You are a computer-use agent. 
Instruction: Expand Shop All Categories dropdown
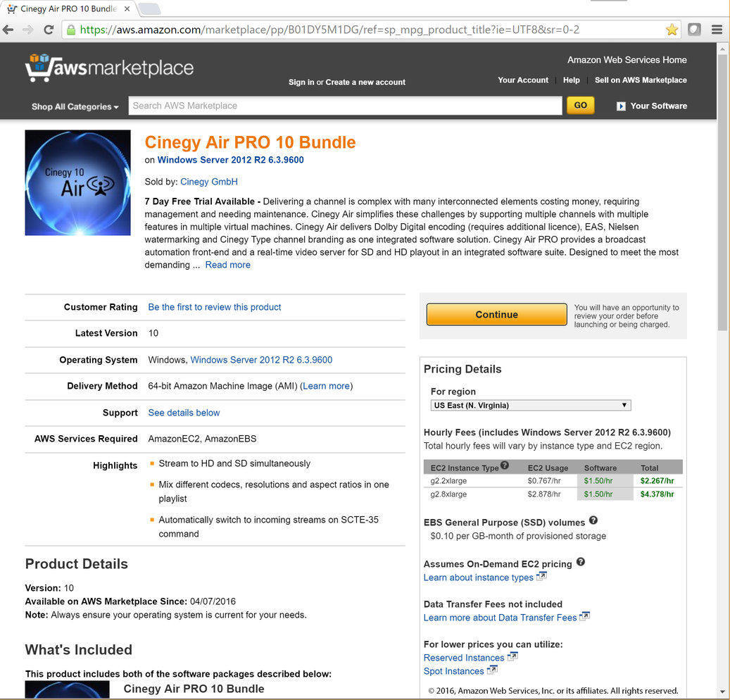75,106
